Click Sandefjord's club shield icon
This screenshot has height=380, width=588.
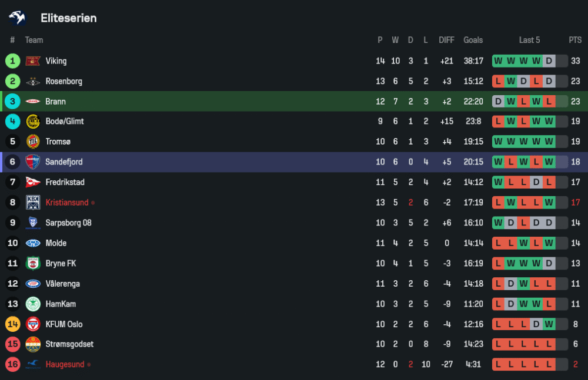33,162
